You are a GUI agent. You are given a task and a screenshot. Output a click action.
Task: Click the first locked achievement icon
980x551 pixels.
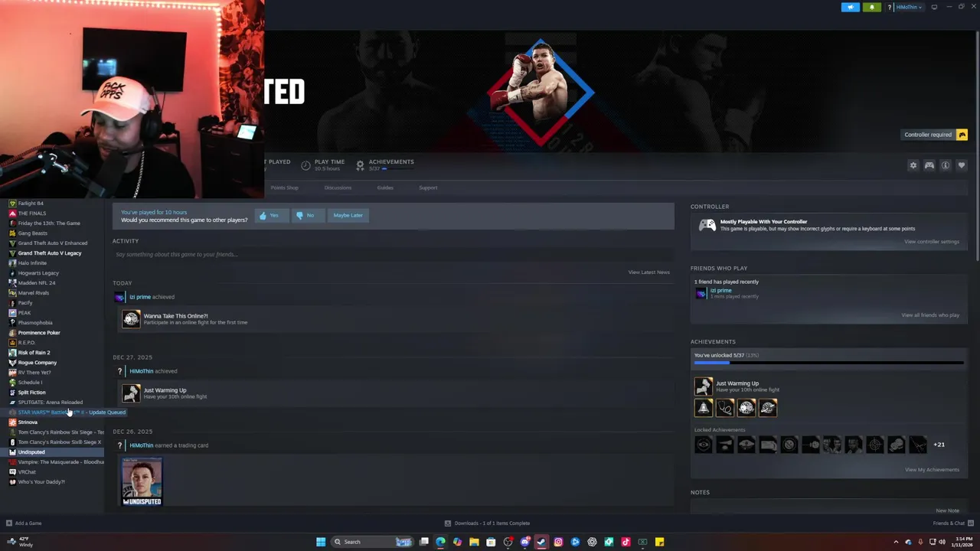pyautogui.click(x=703, y=445)
